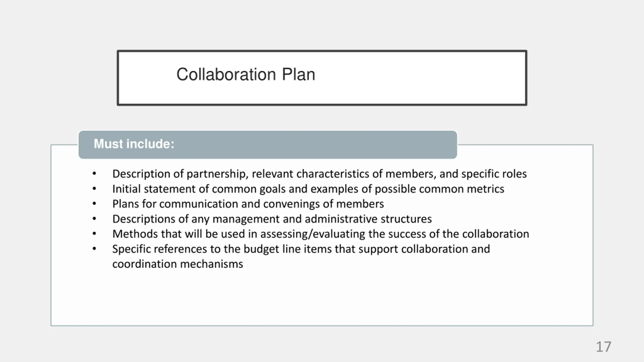The image size is (644, 362).
Task: Click the bullet dot before "Plans for communication"
Action: tap(94, 204)
